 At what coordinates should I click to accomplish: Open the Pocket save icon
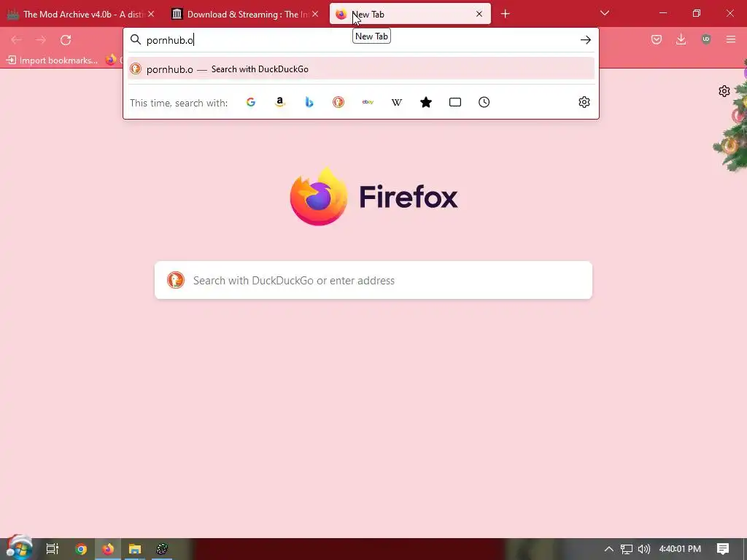pyautogui.click(x=657, y=39)
